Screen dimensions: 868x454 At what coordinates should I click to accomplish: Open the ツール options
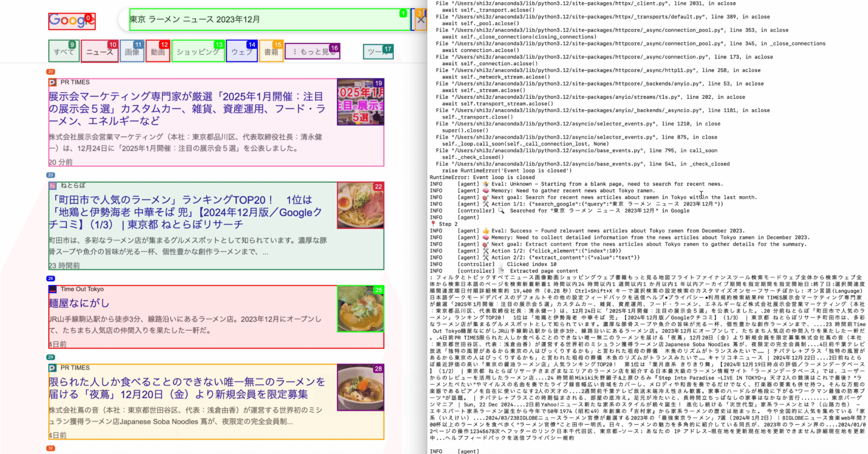378,52
